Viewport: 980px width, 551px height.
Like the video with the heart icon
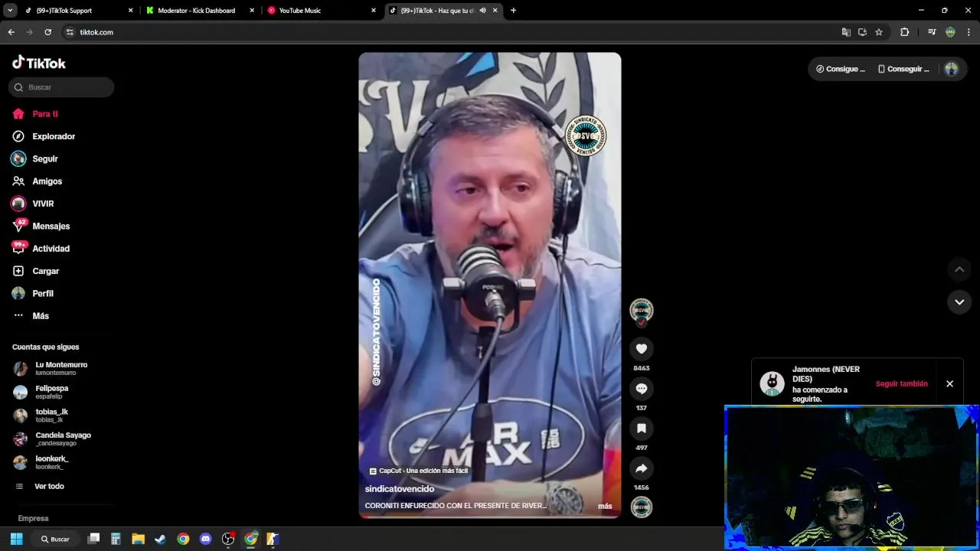tap(642, 349)
